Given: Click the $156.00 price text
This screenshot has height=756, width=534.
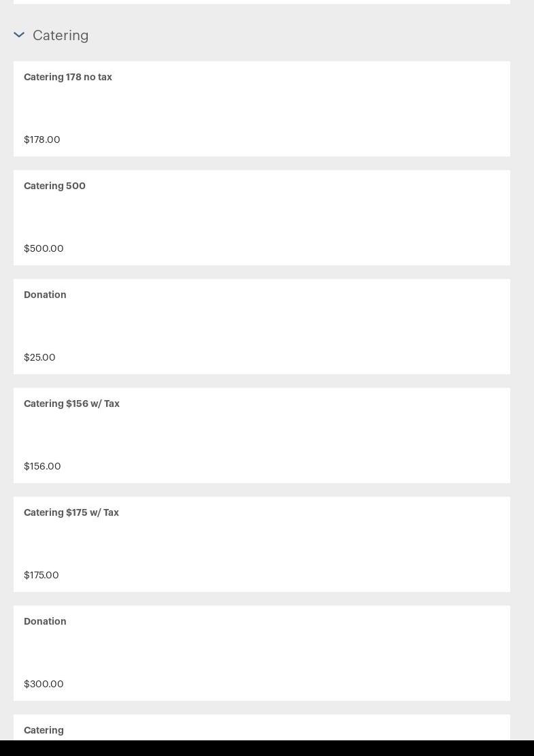Looking at the screenshot, I should [x=42, y=466].
